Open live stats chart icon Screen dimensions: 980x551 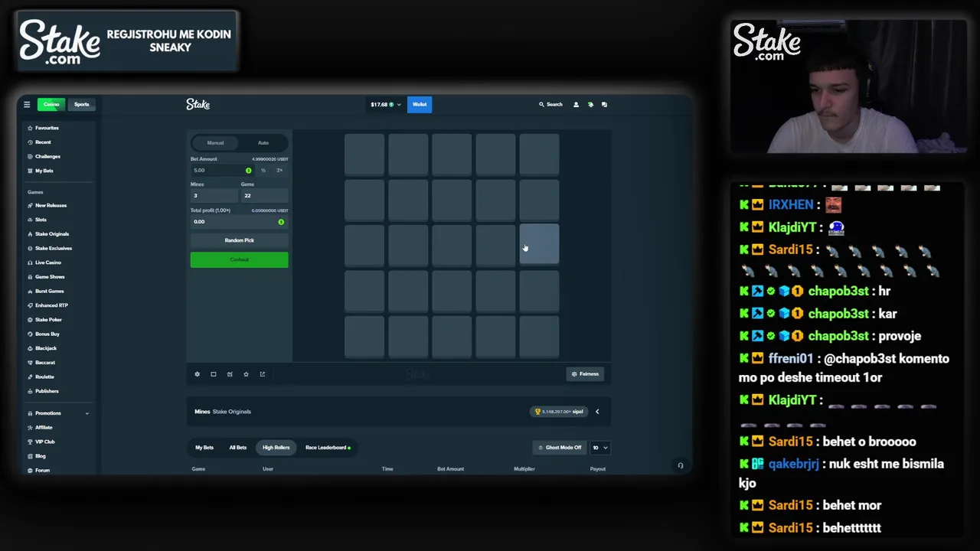tap(230, 374)
